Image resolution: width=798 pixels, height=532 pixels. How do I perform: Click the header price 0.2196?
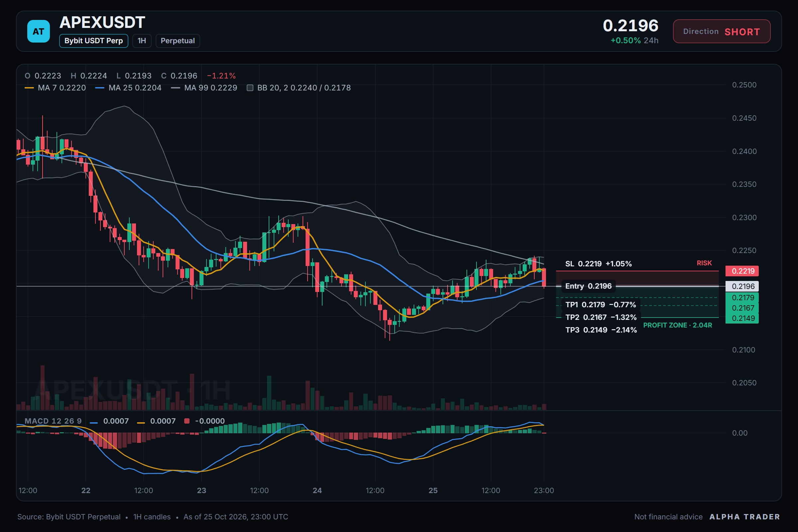tap(630, 26)
